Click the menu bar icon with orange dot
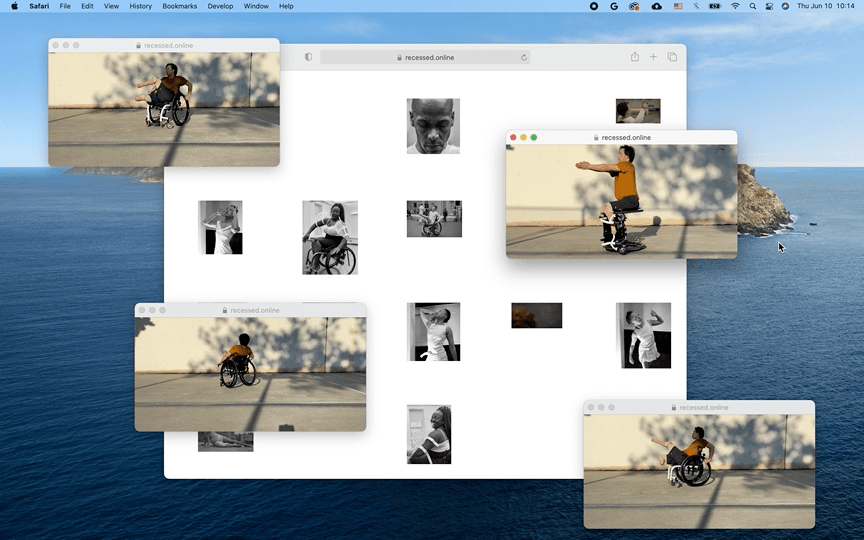864x540 pixels. coord(634,6)
